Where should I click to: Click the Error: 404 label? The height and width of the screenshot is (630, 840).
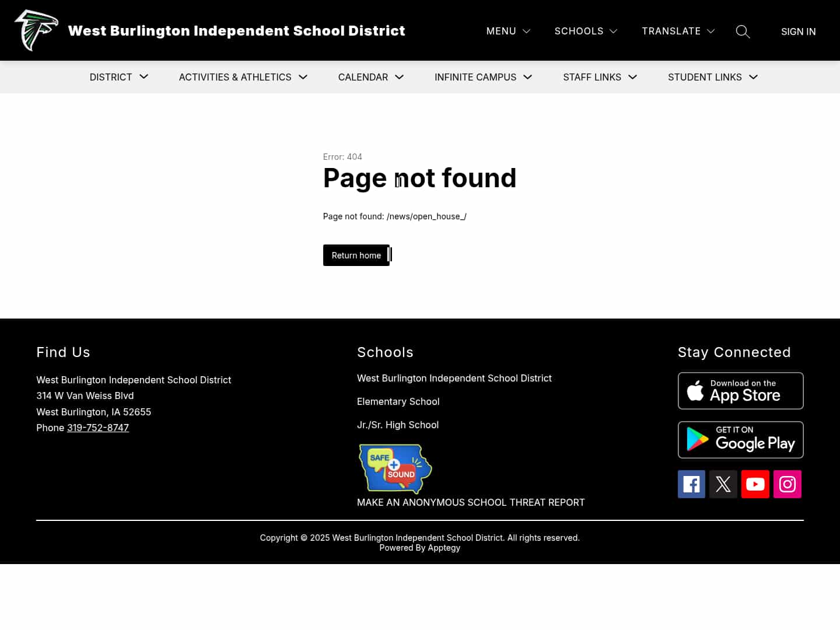click(x=342, y=157)
